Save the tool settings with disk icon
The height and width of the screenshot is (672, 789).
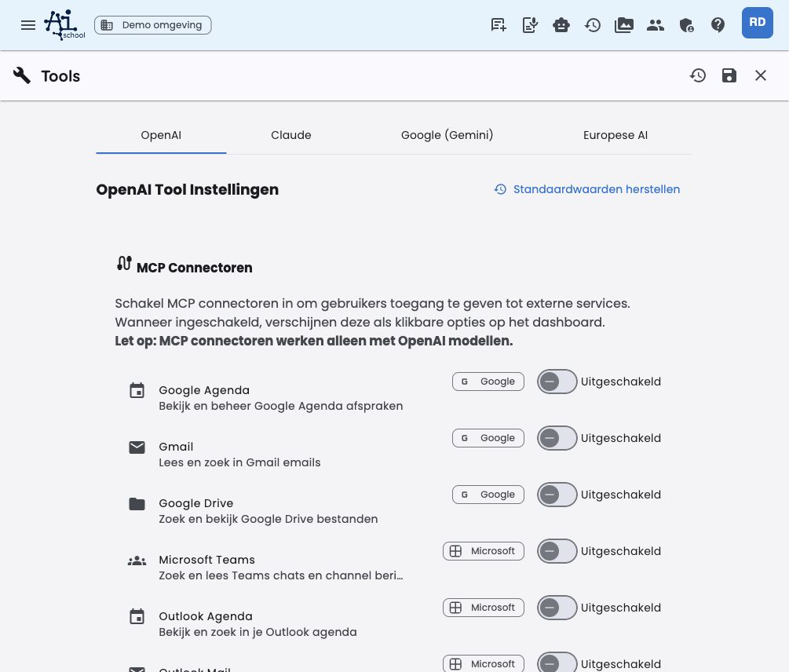coord(729,75)
